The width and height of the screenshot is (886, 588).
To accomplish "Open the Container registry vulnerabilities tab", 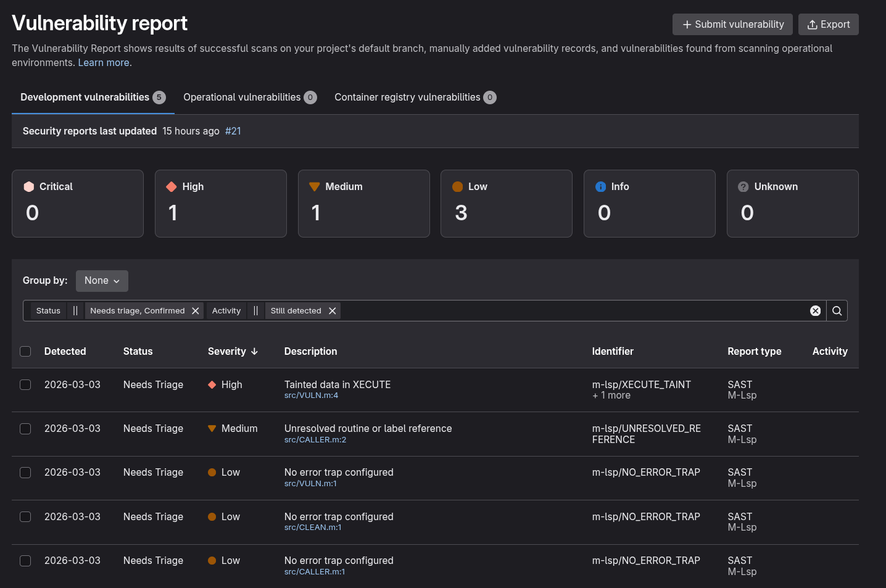I will 407,97.
